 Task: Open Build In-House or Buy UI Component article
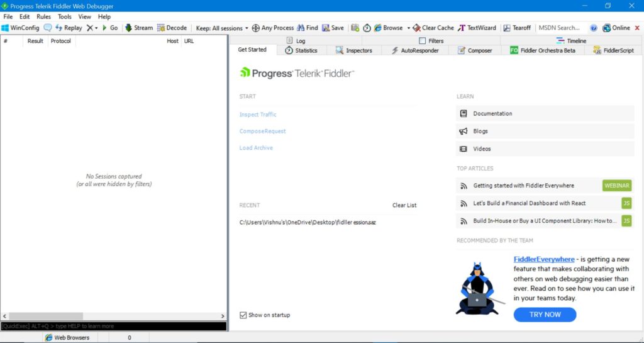[x=545, y=221]
